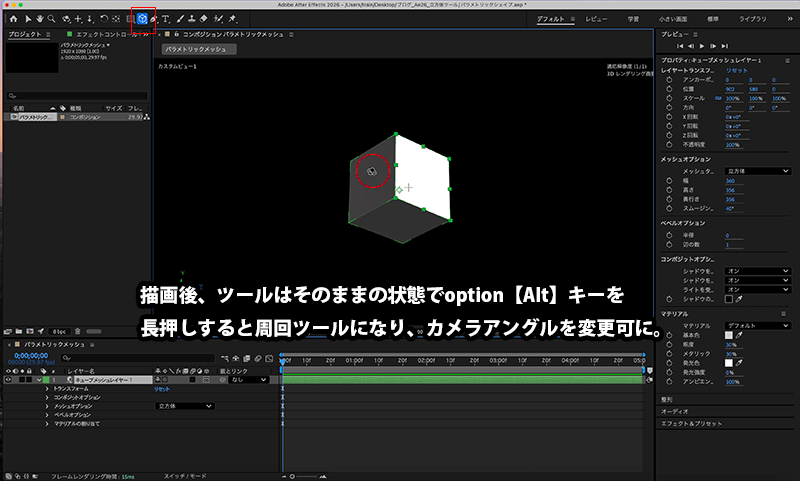Screen dimensions: 800x481
Task: Select the Zoom magnifier tool
Action: point(51,18)
